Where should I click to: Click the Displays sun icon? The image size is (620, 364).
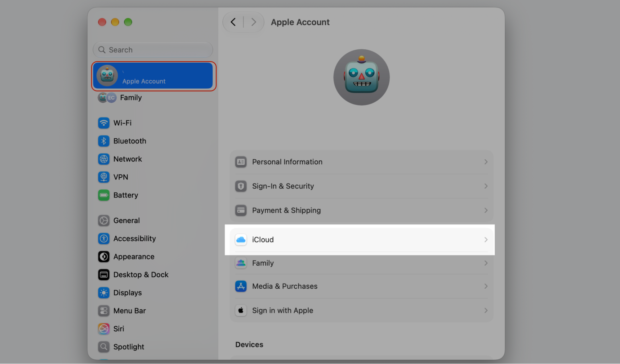click(x=104, y=293)
